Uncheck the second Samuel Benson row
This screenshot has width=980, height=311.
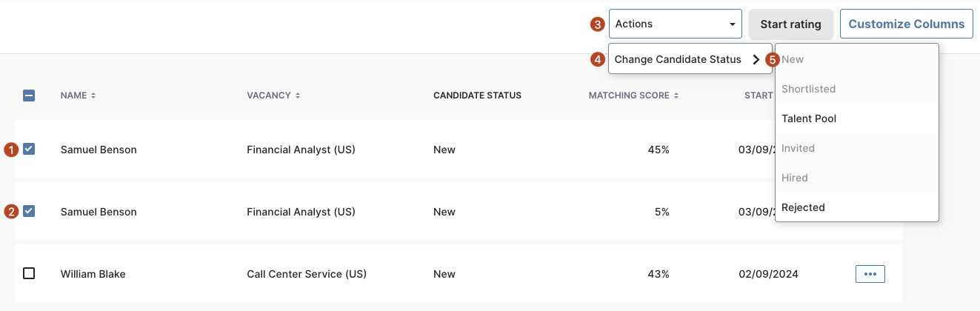(29, 211)
